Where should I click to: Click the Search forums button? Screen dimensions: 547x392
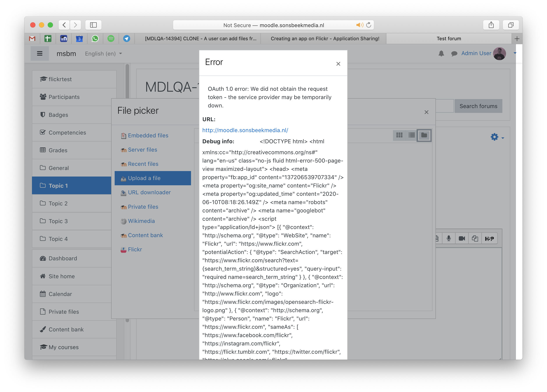coord(478,106)
